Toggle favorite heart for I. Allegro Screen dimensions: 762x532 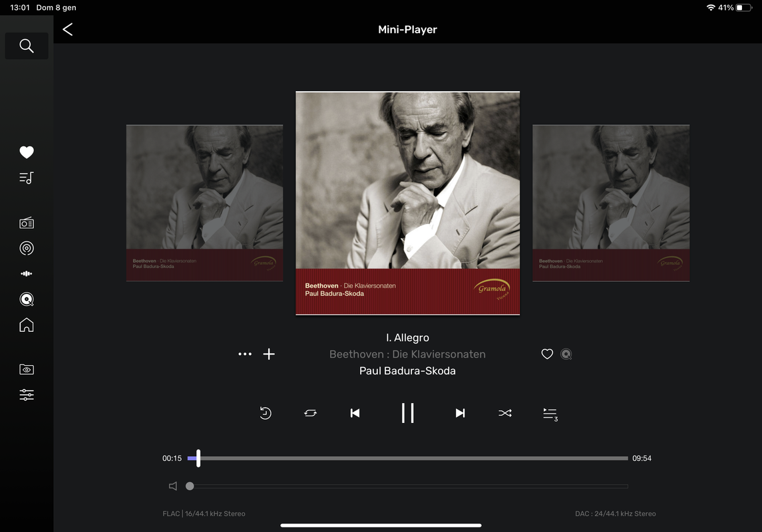coord(547,354)
